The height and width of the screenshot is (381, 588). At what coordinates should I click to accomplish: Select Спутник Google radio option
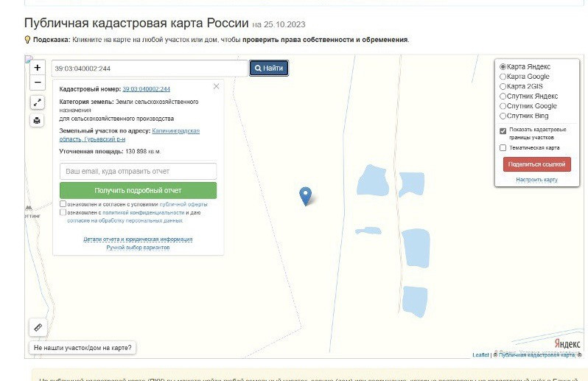click(x=503, y=106)
